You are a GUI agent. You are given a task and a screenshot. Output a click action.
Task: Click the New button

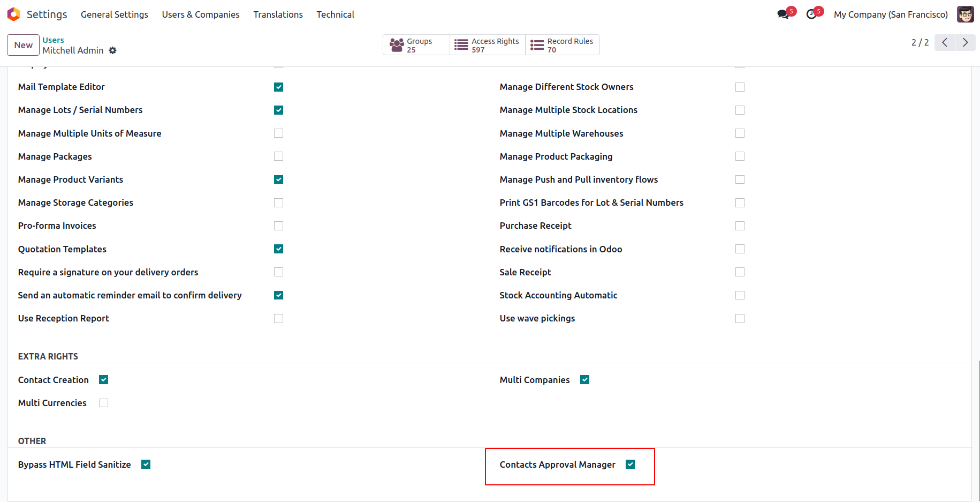pos(23,45)
